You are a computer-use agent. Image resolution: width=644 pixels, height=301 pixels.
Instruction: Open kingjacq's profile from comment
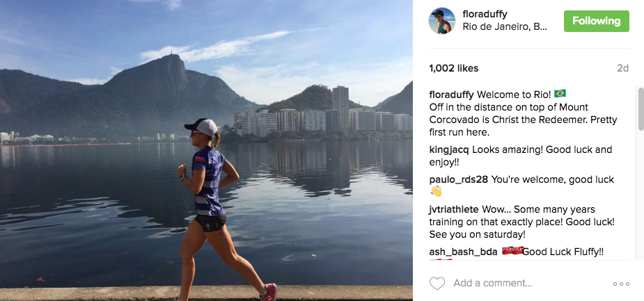coord(449,149)
